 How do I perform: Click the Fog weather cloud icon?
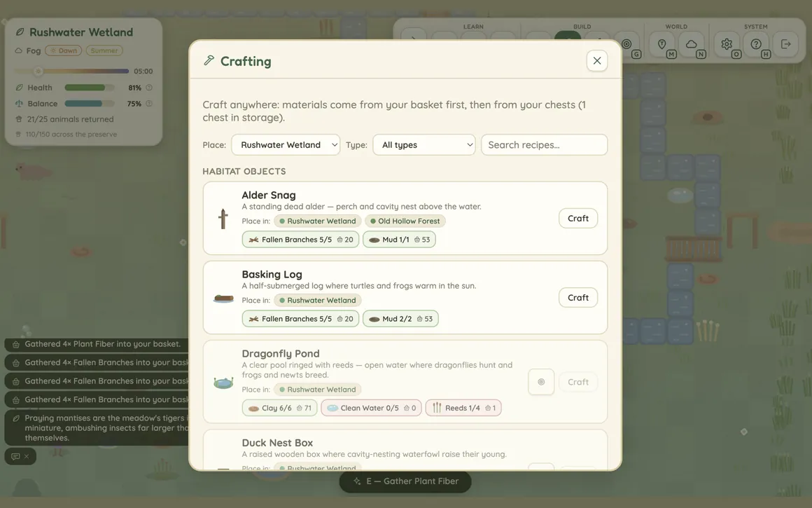[x=19, y=50]
